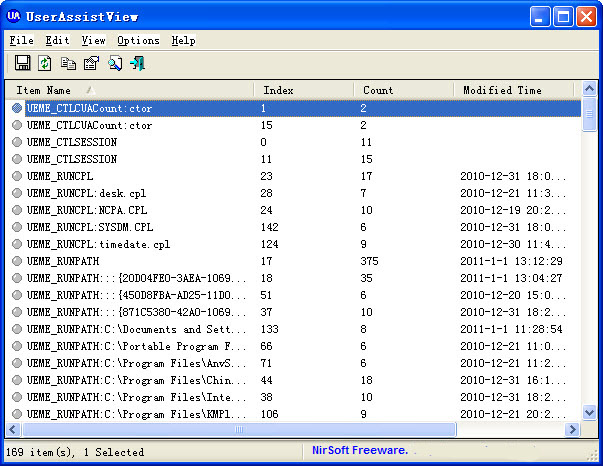Click the Copy Selected Items icon
This screenshot has height=466, width=603.
[x=68, y=64]
